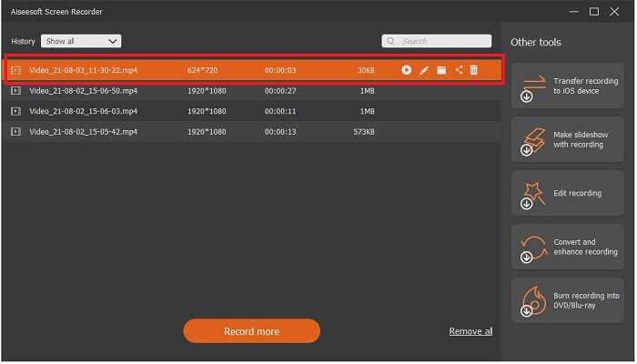Expand the History 'Show all' dropdown
The width and height of the screenshot is (637, 364).
(x=81, y=41)
